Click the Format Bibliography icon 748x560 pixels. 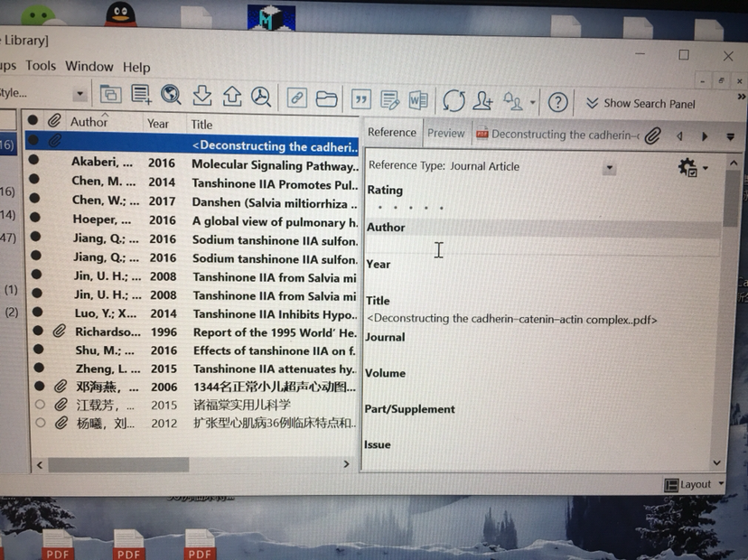389,99
